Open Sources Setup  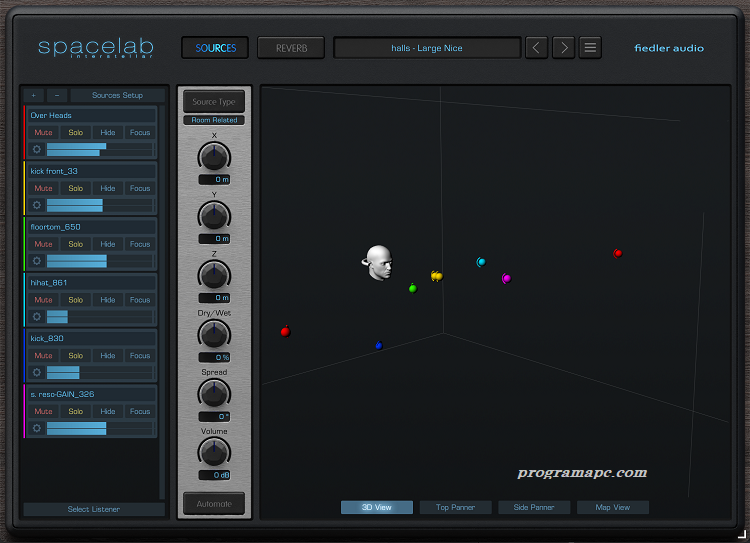pos(117,95)
